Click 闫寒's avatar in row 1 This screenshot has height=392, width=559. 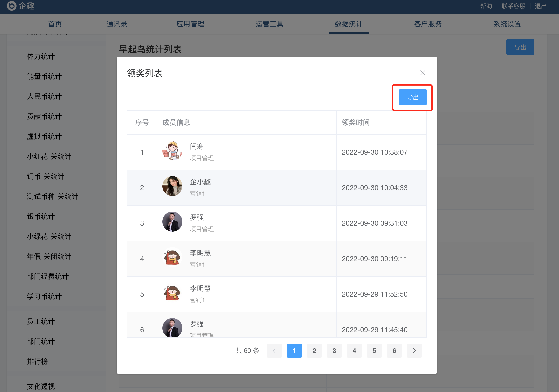(x=172, y=151)
